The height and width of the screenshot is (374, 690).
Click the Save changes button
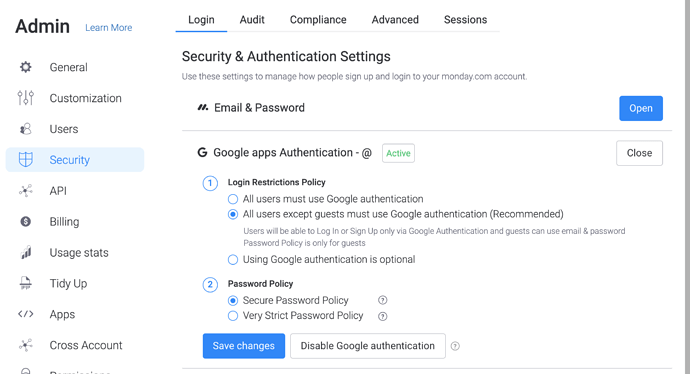(x=244, y=346)
